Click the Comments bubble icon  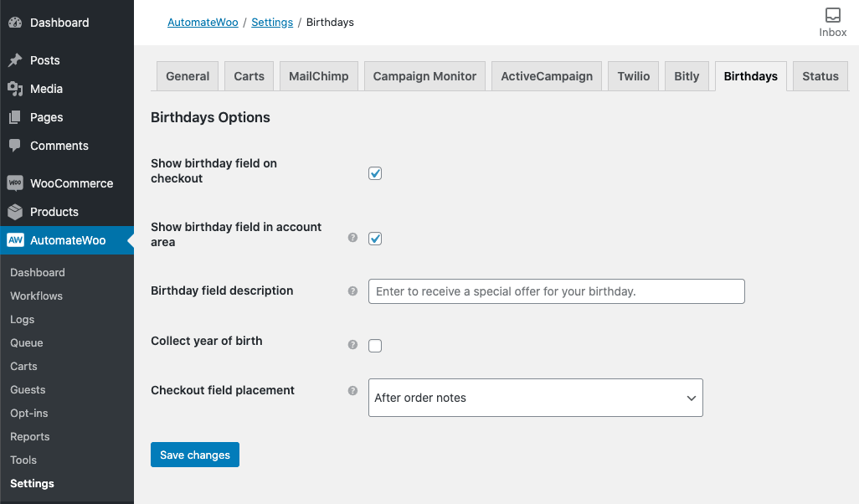pos(15,146)
